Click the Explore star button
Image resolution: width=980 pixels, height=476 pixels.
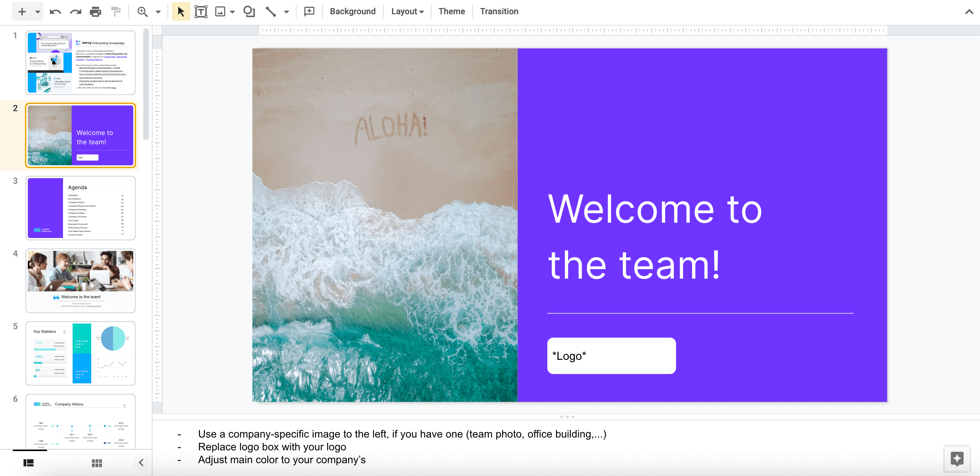point(957,458)
